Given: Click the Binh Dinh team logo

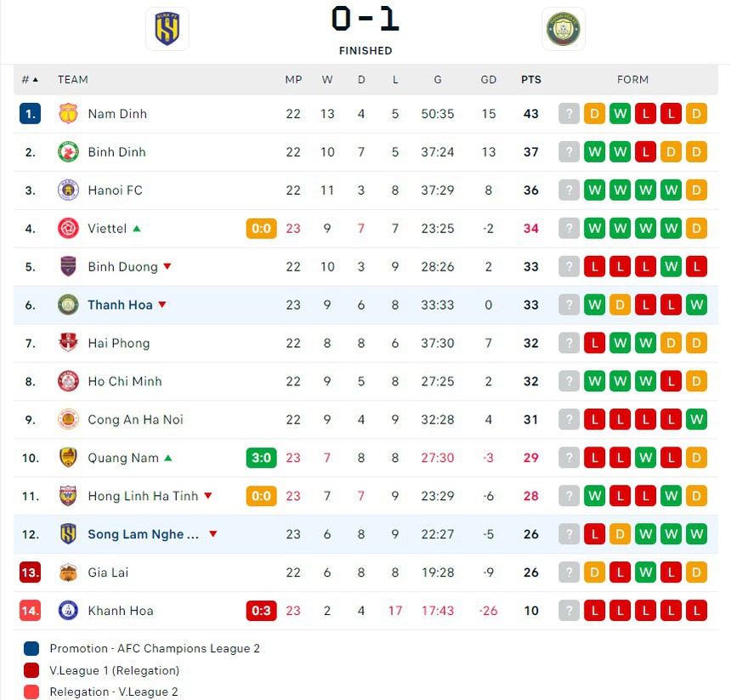Looking at the screenshot, I should (68, 152).
